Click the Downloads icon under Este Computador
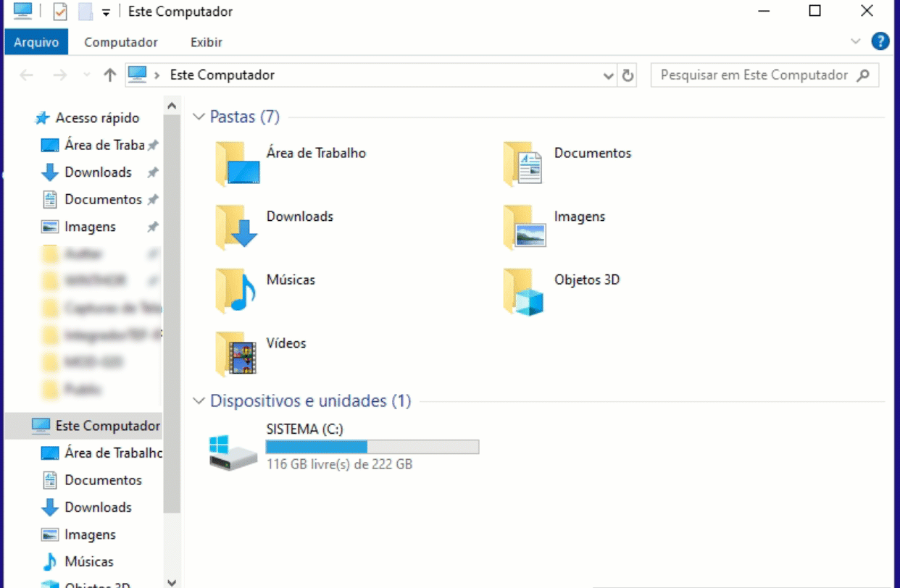The image size is (900, 588). pos(49,507)
